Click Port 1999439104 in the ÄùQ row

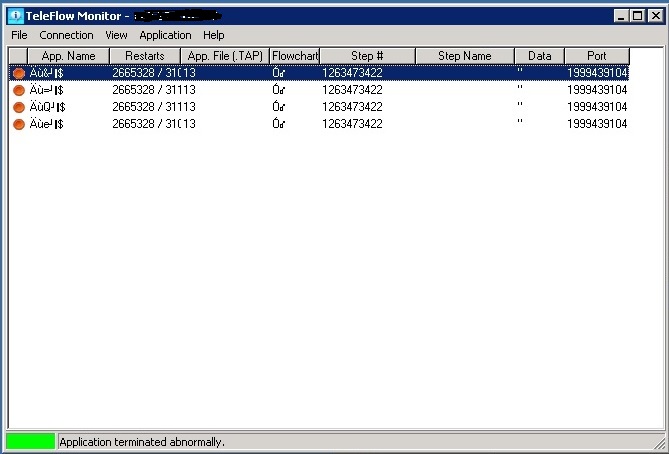(x=597, y=107)
